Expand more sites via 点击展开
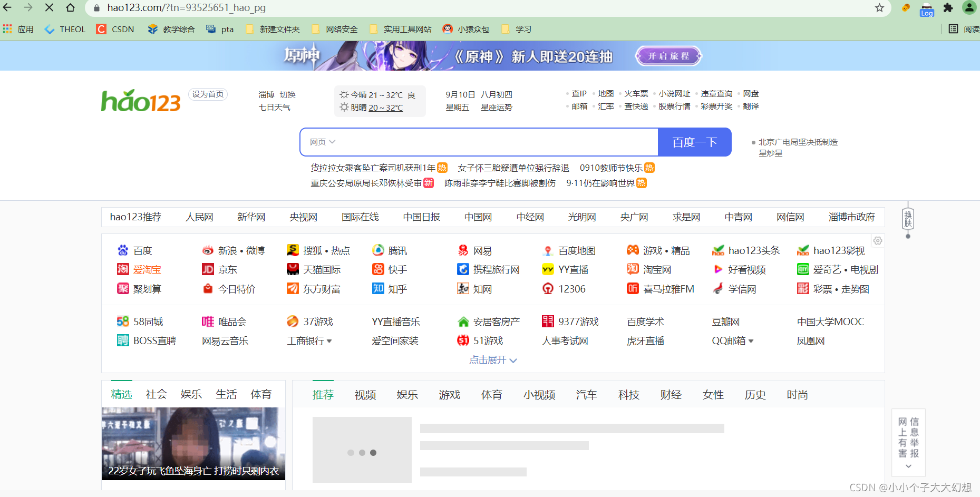The image size is (980, 497). tap(493, 360)
